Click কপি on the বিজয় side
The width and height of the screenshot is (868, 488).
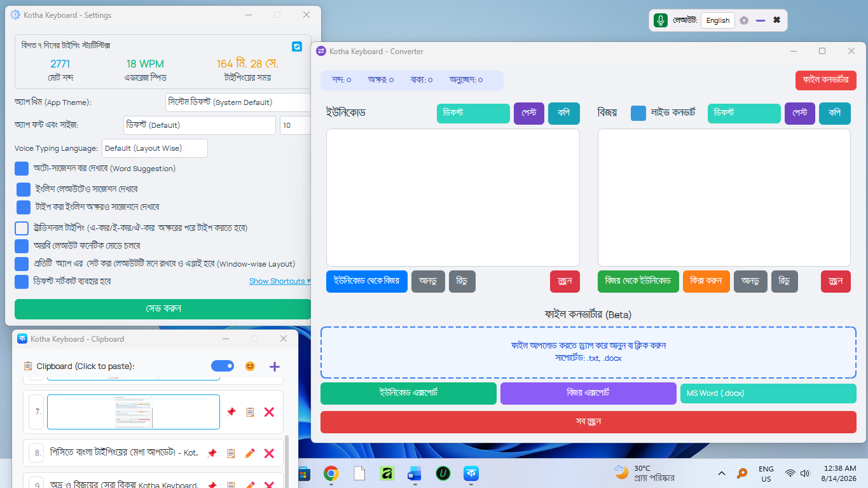(x=835, y=114)
